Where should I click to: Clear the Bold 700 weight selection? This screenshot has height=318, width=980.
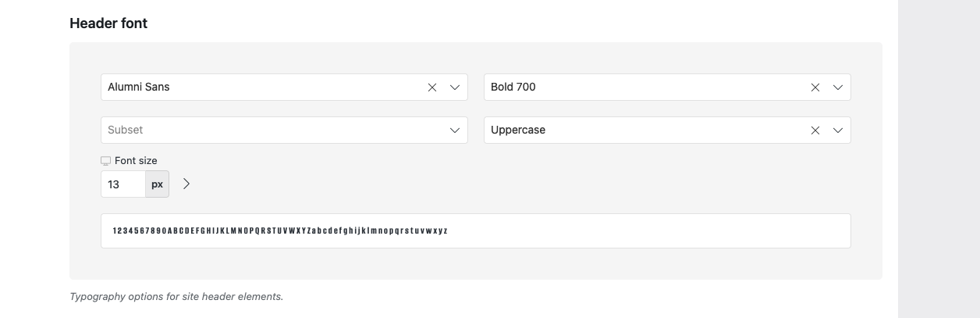pos(815,88)
